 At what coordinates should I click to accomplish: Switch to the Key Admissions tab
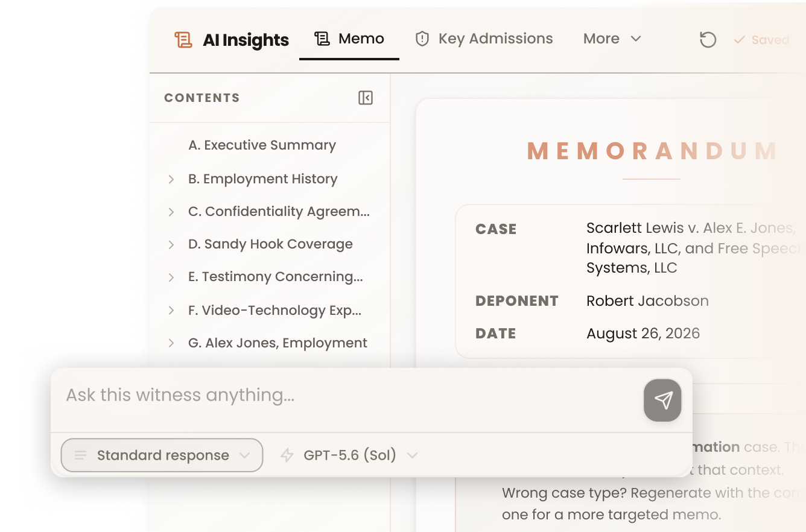click(484, 39)
